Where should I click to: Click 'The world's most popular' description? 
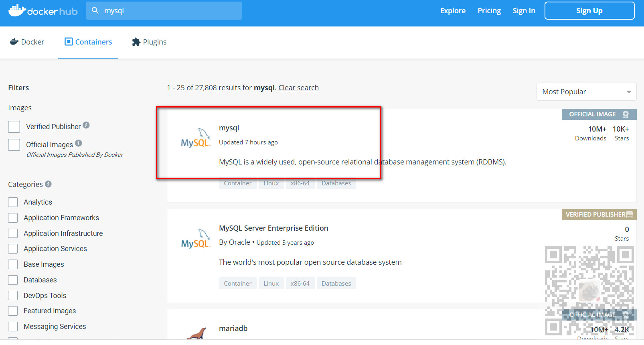[310, 262]
